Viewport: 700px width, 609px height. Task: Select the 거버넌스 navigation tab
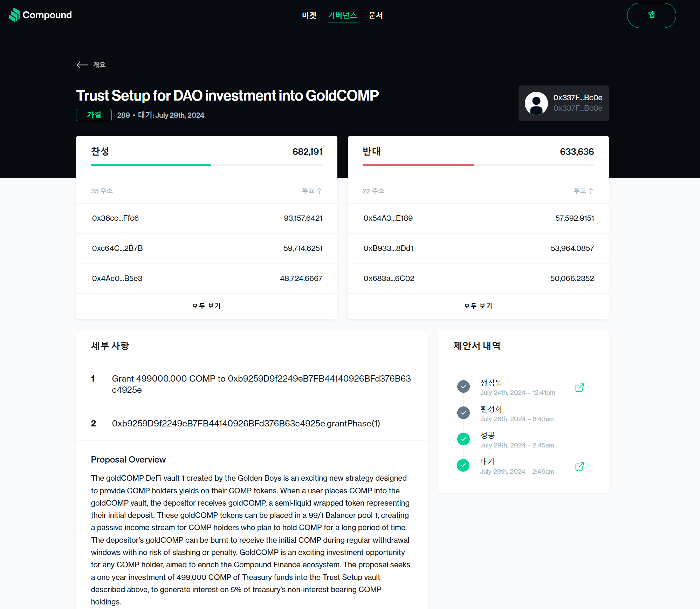[342, 15]
